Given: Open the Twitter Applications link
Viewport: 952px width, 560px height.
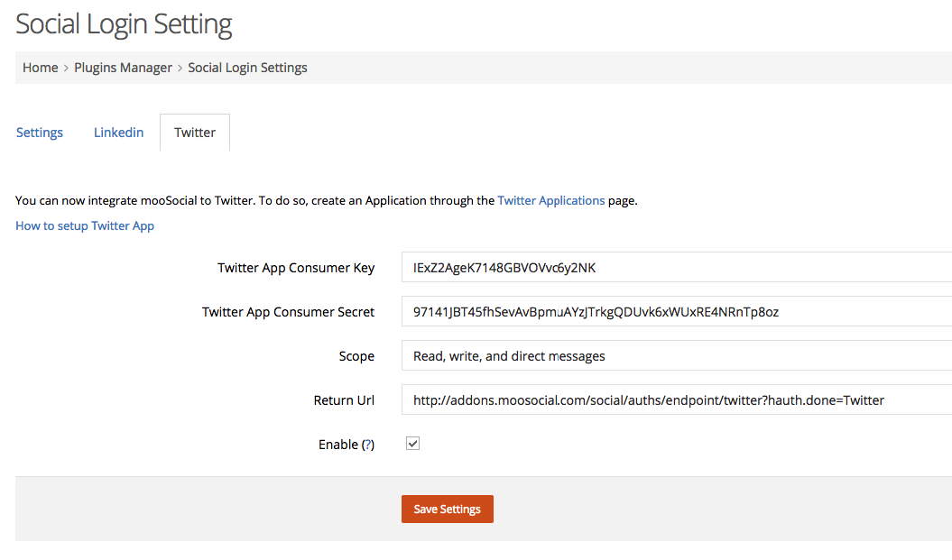Looking at the screenshot, I should [x=551, y=200].
